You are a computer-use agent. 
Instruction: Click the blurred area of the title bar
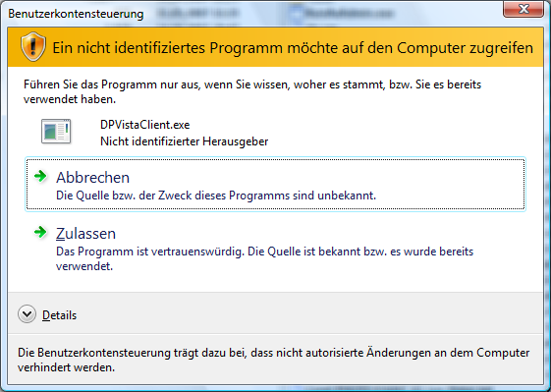pyautogui.click(x=274, y=14)
